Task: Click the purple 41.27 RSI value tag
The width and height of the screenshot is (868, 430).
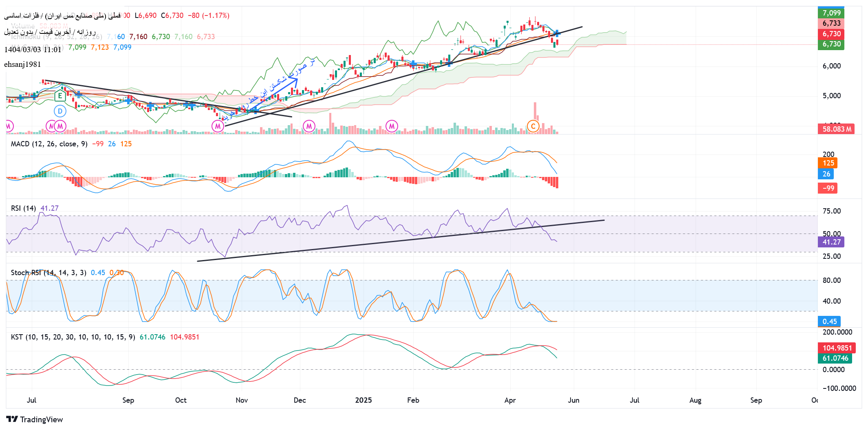Action: point(831,242)
